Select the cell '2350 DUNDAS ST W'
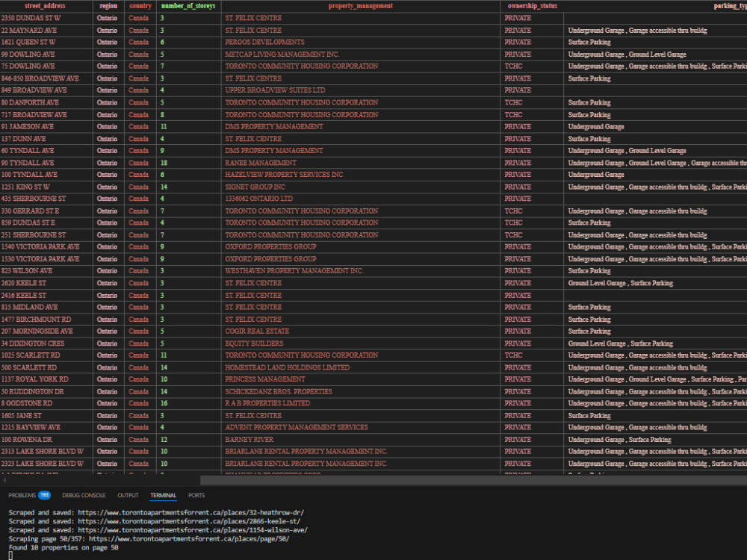The height and width of the screenshot is (560, 747). coord(46,18)
